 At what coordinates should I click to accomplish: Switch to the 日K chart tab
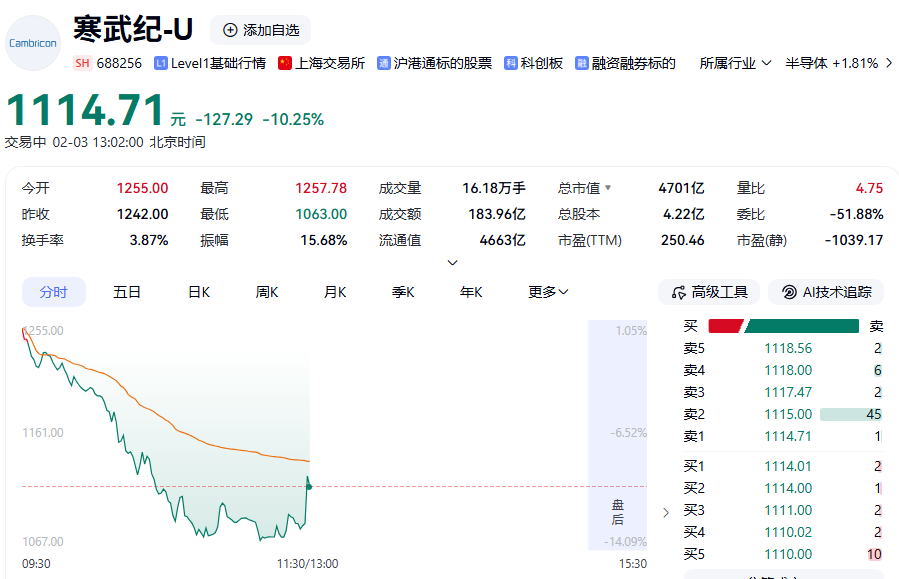click(199, 292)
